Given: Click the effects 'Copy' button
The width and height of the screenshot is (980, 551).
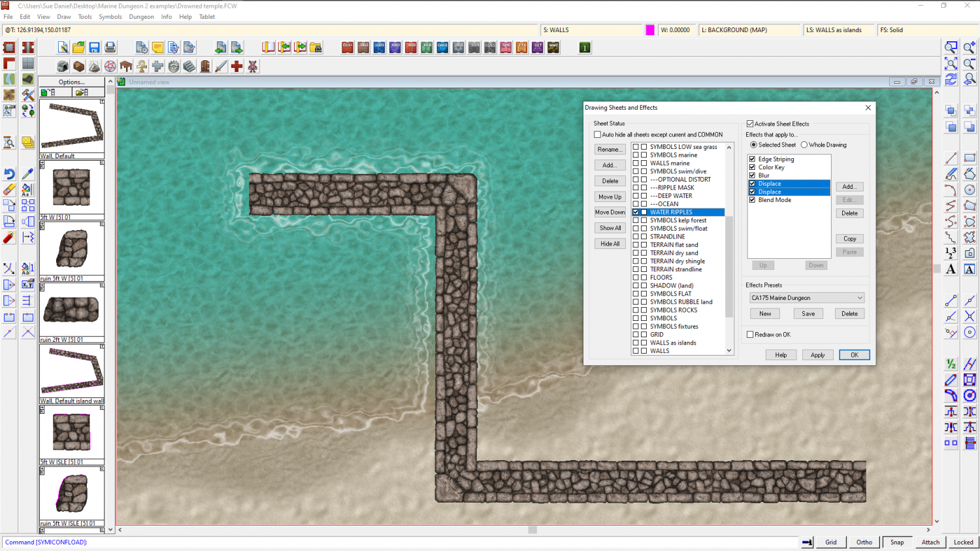Looking at the screenshot, I should [849, 239].
